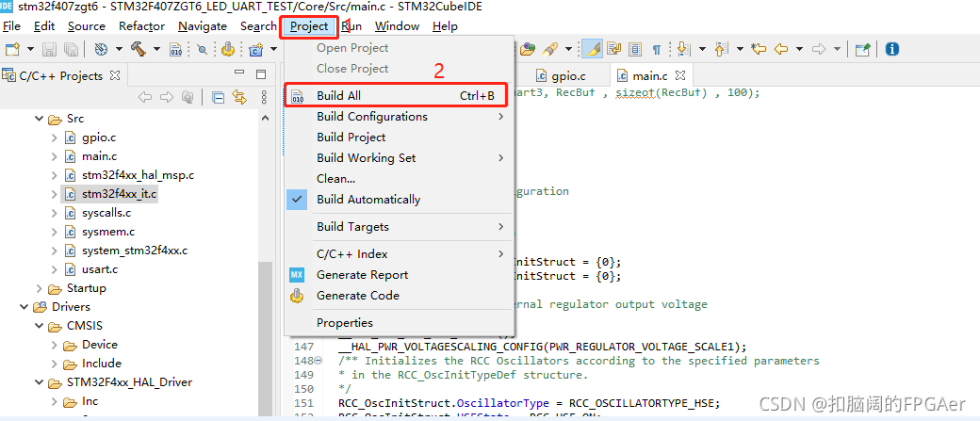
Task: Click the Build All toolbar icon
Action: 175,49
